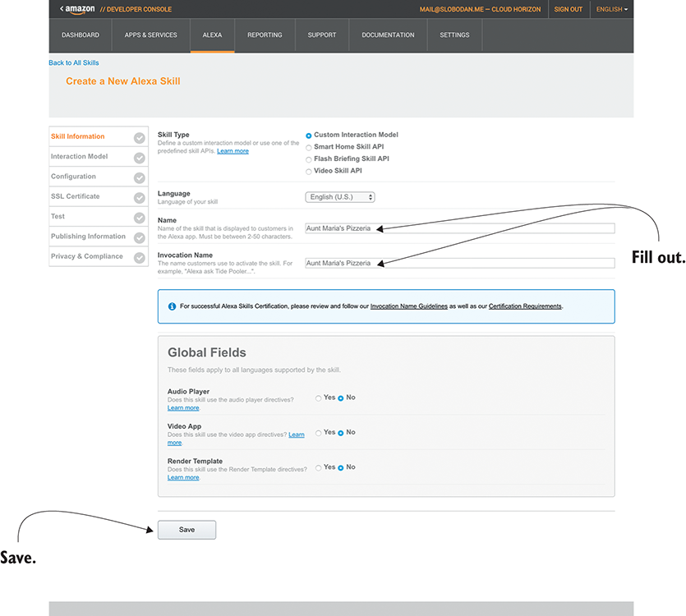Open Invocation Name Guidelines link
The width and height of the screenshot is (686, 616).
[x=408, y=306]
